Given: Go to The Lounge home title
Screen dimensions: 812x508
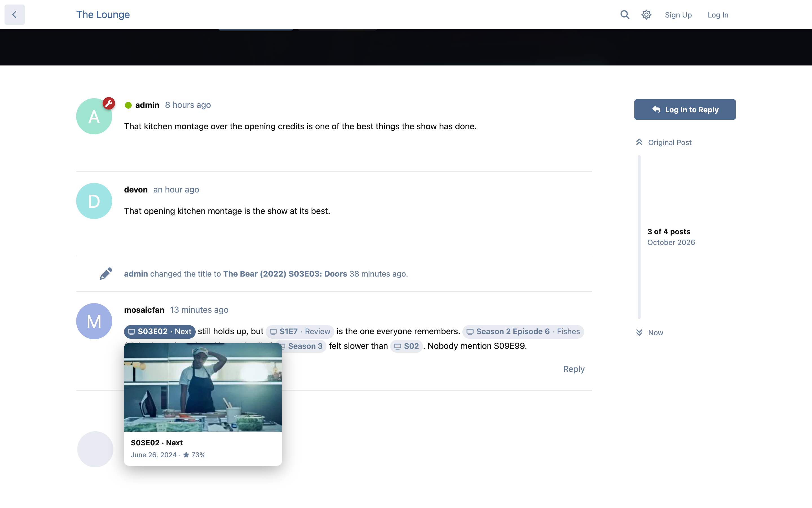Looking at the screenshot, I should (x=103, y=14).
